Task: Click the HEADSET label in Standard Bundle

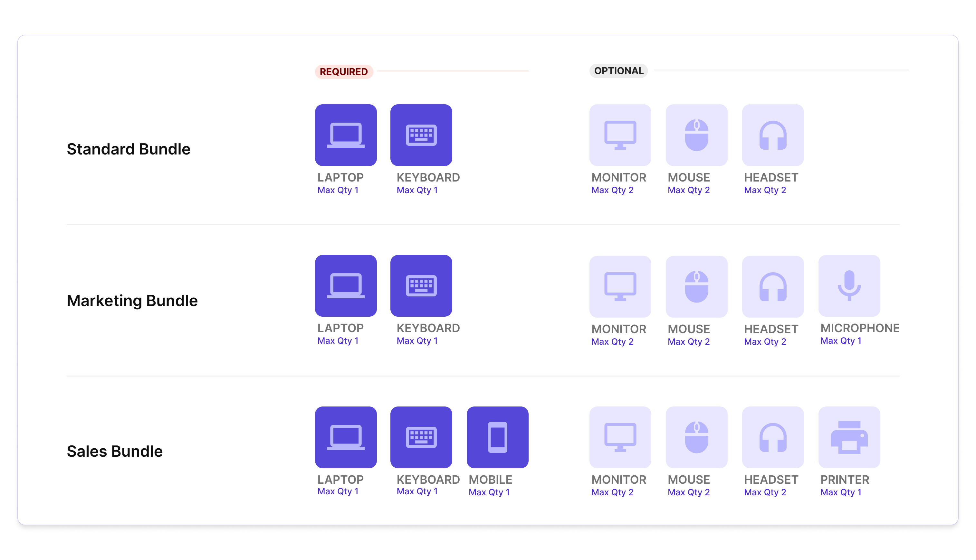Action: (x=771, y=178)
